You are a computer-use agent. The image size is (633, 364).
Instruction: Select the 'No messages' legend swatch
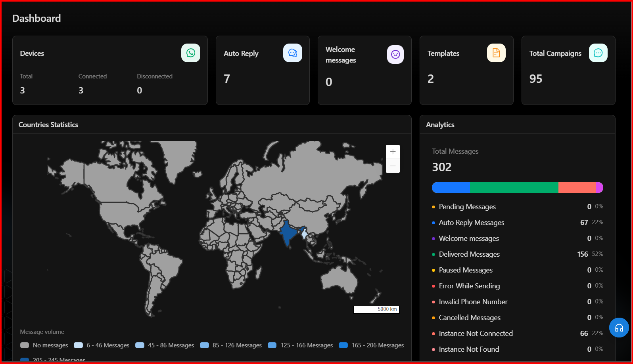point(25,345)
